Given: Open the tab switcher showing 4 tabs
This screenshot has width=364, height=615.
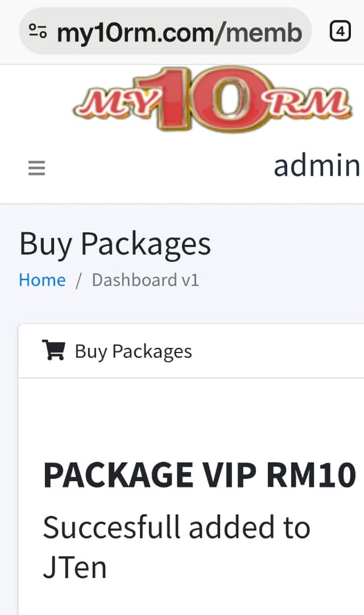Looking at the screenshot, I should click(340, 31).
